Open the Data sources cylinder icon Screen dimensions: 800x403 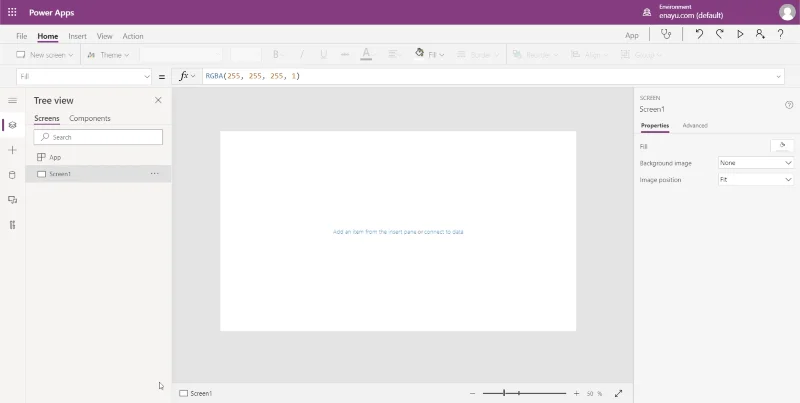pos(12,175)
